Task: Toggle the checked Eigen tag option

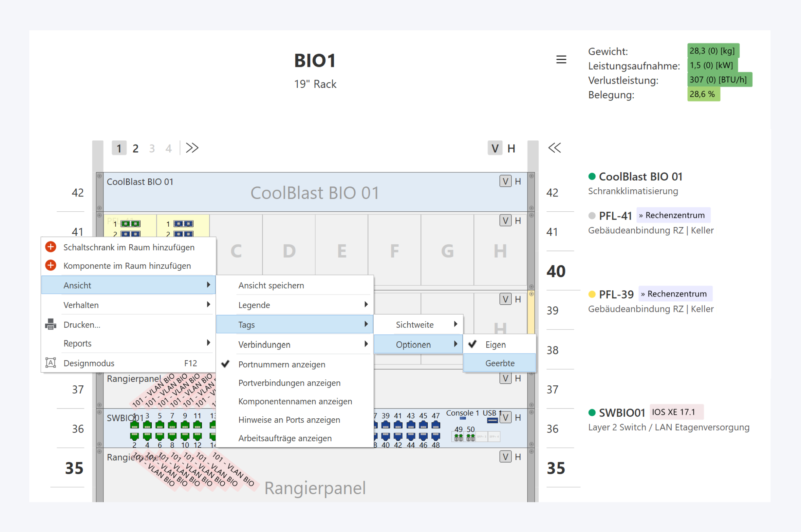Action: [x=495, y=344]
